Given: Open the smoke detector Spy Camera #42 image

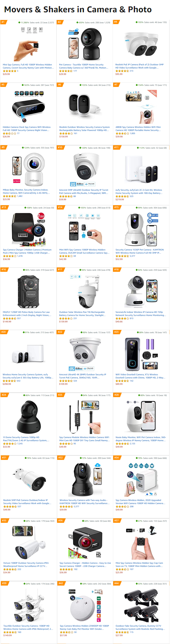Looking at the screenshot, I should pyautogui.click(x=85, y=605).
